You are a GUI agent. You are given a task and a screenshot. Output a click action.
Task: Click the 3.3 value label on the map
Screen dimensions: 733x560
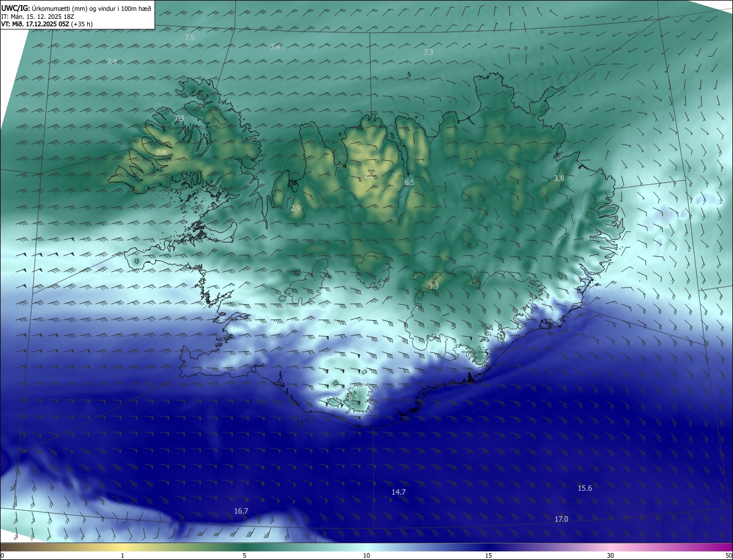[434, 285]
